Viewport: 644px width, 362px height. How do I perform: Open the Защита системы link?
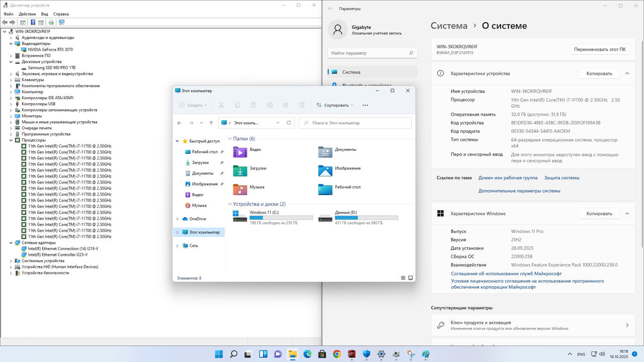(x=561, y=177)
